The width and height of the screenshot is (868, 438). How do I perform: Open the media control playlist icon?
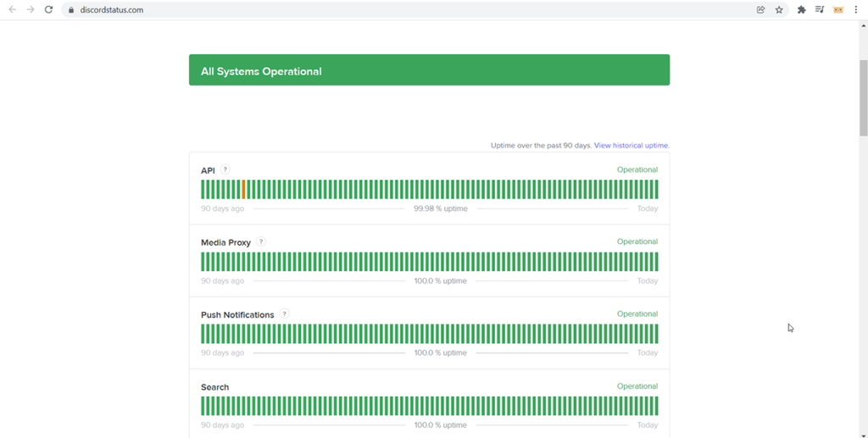(820, 9)
